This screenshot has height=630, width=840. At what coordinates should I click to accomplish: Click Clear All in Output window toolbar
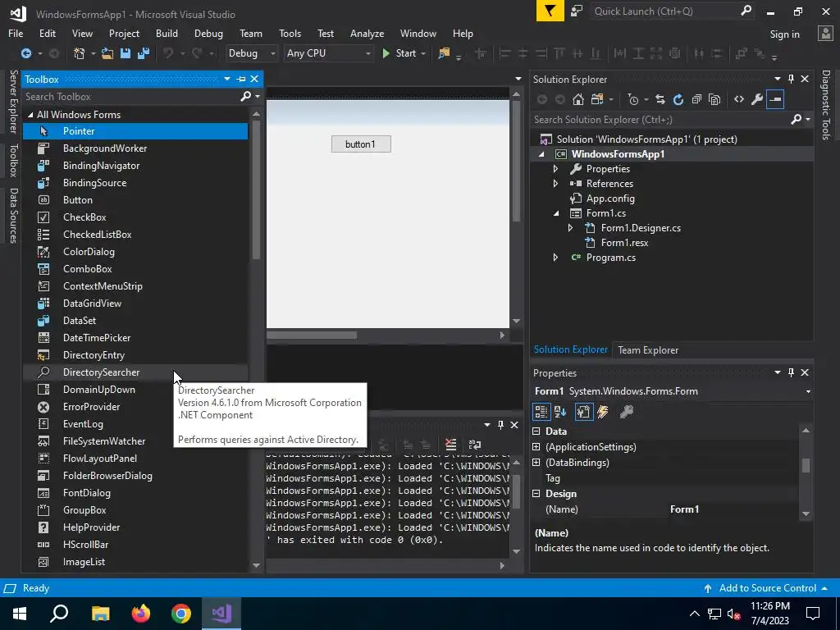451,444
